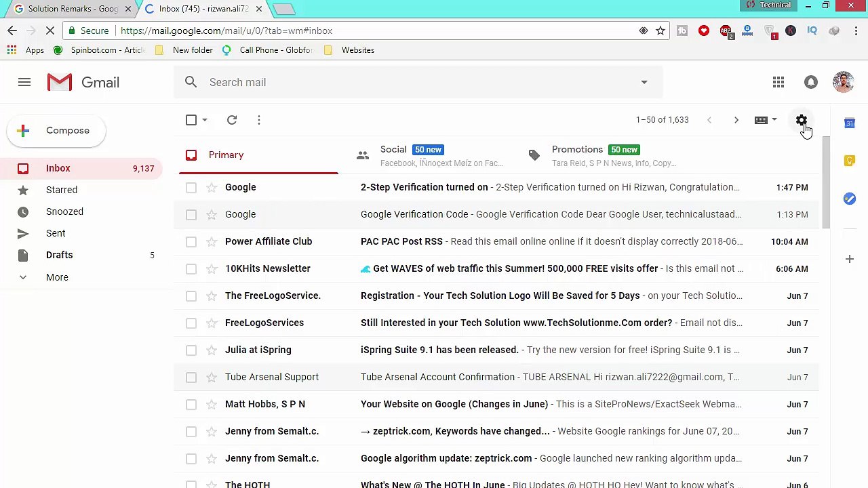Click the Compose button
The height and width of the screenshot is (488, 868).
tap(56, 130)
